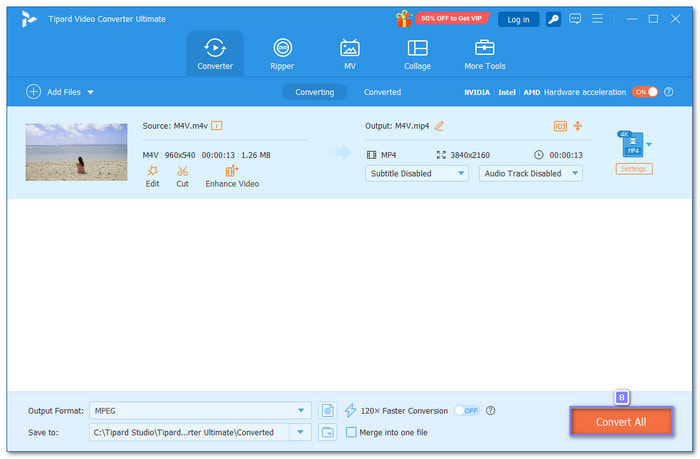700x459 pixels.
Task: Open the feedback chat icon
Action: [x=575, y=19]
